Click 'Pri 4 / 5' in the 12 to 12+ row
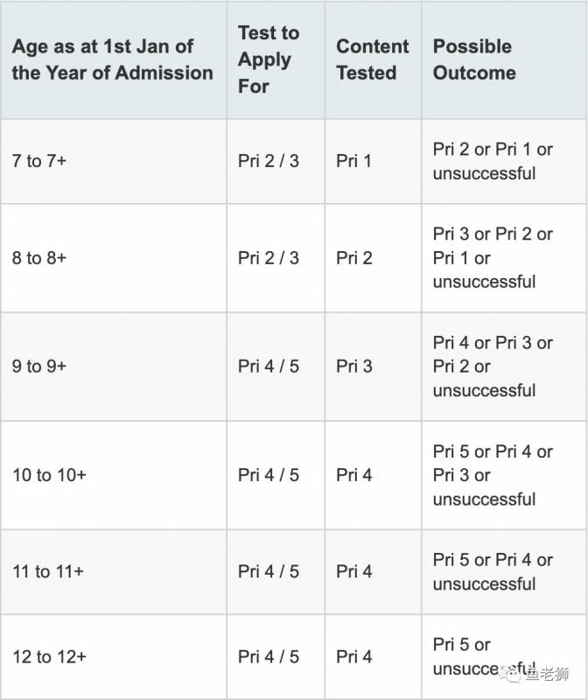Screen dimensions: 588x700 [268, 656]
